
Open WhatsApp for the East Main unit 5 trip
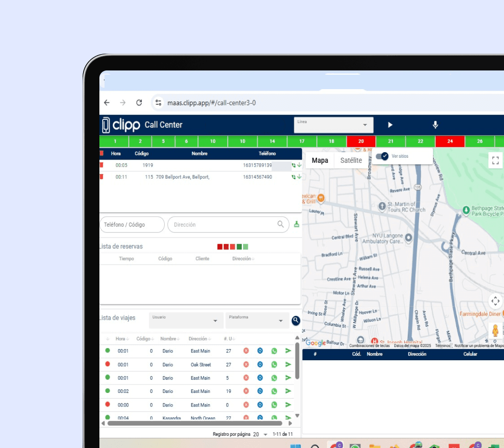pyautogui.click(x=274, y=378)
